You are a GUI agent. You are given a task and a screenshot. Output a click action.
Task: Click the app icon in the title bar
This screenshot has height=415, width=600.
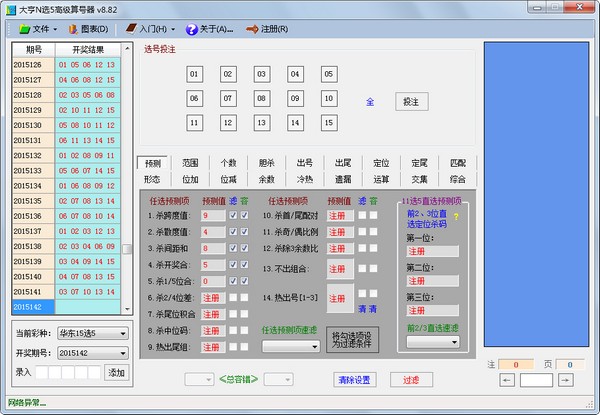[11, 10]
